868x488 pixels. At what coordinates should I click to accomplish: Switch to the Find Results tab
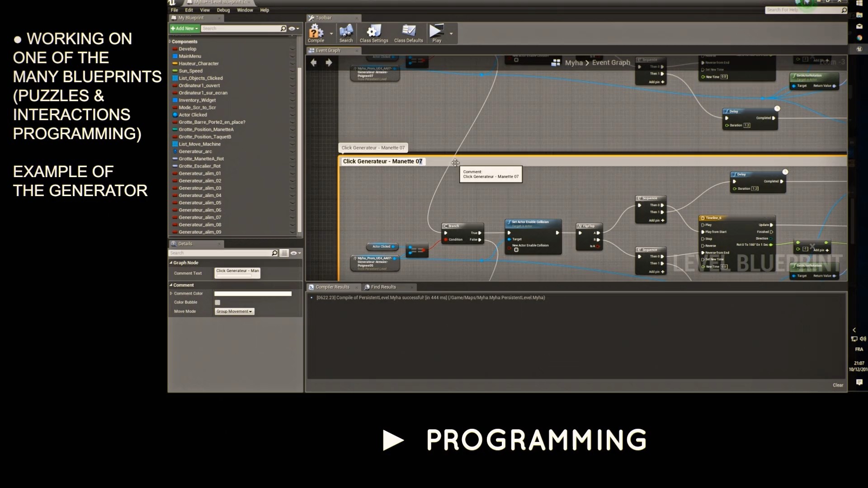384,286
